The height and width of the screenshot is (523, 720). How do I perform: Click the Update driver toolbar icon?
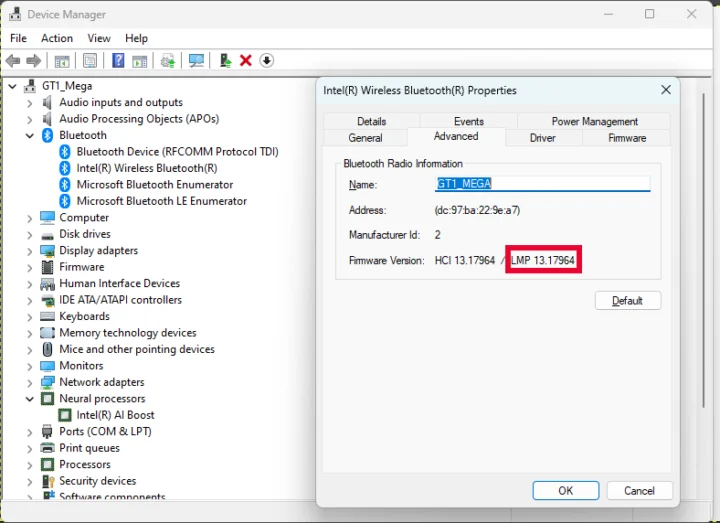[168, 61]
